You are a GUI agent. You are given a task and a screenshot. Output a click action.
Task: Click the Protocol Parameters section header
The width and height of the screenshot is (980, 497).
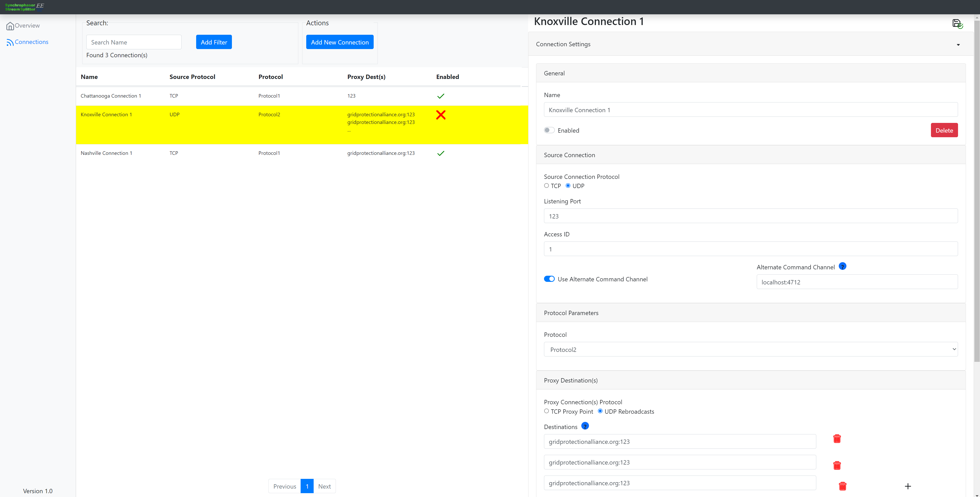pos(751,313)
